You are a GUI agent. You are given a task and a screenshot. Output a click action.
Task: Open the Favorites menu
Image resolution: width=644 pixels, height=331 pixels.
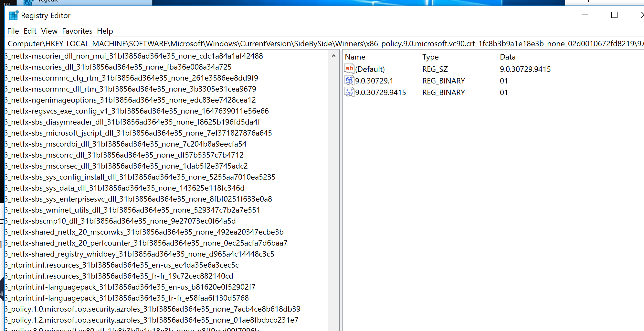coord(77,31)
